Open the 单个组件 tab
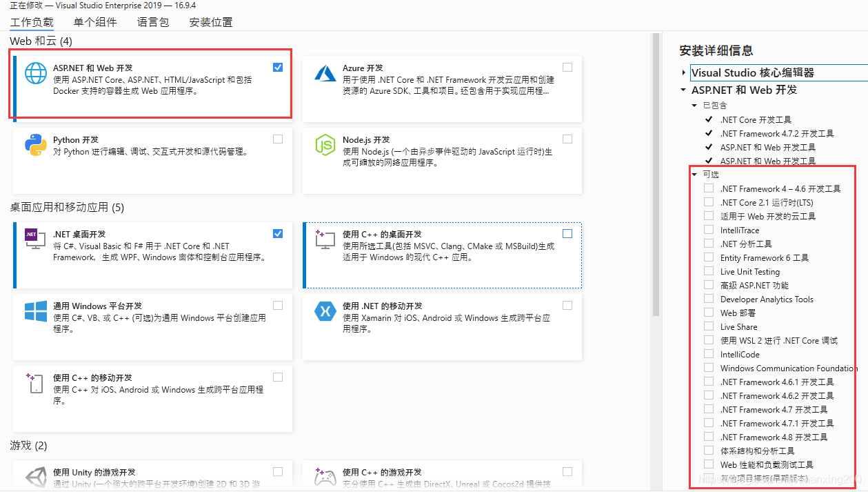The image size is (868, 492). tap(95, 22)
